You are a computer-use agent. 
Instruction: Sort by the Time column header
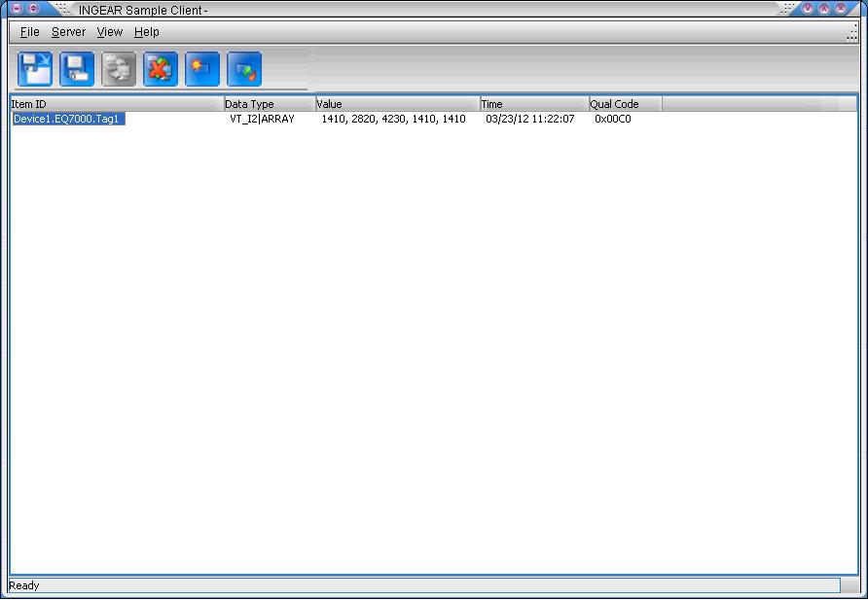534,104
